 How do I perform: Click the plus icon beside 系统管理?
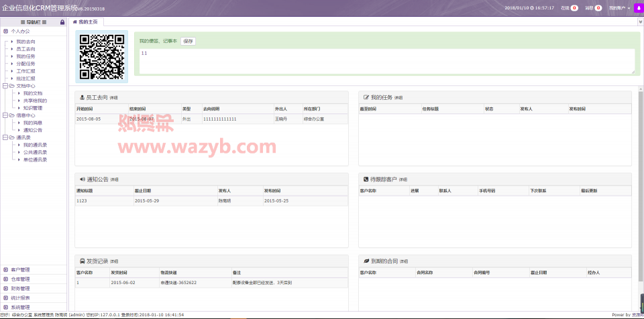tap(6, 307)
